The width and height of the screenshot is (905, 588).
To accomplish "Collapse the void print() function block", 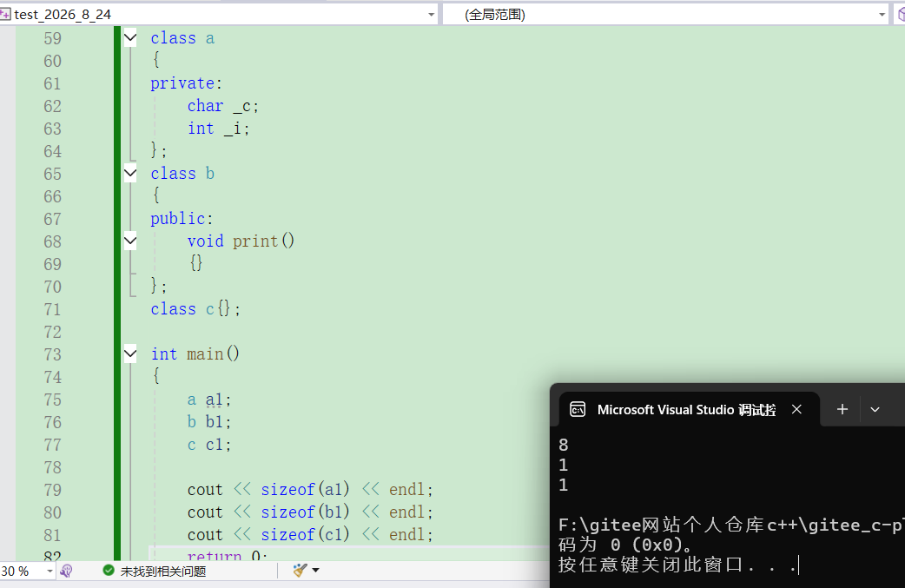I will pyautogui.click(x=130, y=241).
